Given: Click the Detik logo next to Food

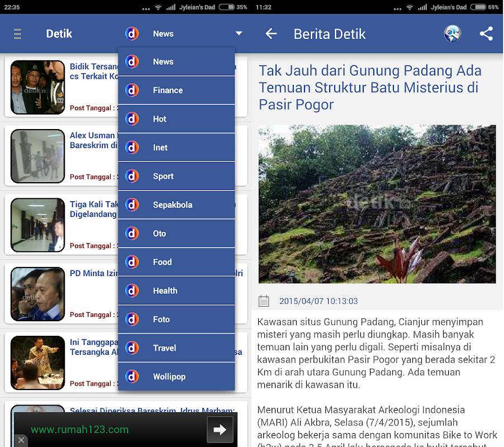Looking at the screenshot, I should pyautogui.click(x=132, y=262).
